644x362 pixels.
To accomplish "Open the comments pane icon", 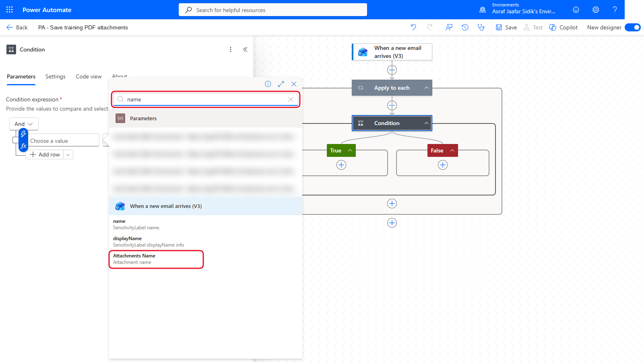I will pyautogui.click(x=449, y=27).
